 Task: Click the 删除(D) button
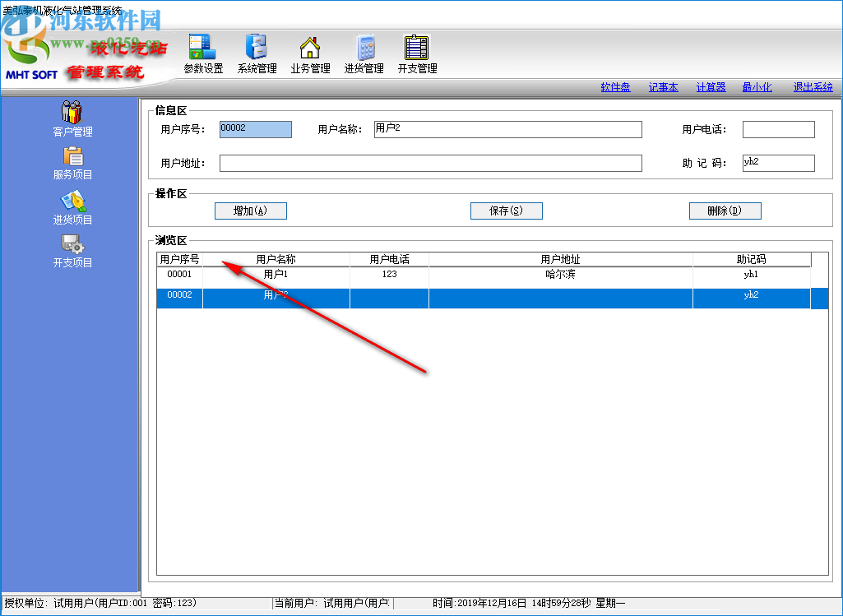coord(725,211)
